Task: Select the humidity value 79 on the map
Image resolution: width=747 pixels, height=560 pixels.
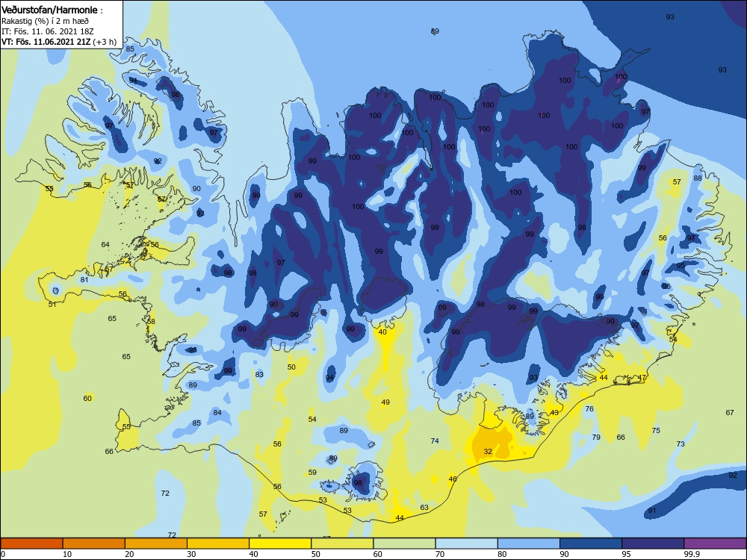Action: coord(596,437)
